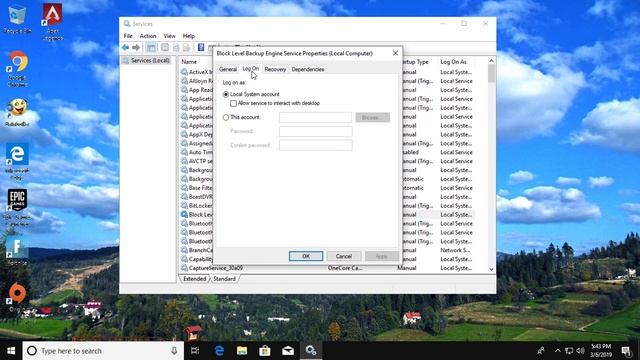Switch to the General tab
The image size is (640, 360).
[228, 69]
